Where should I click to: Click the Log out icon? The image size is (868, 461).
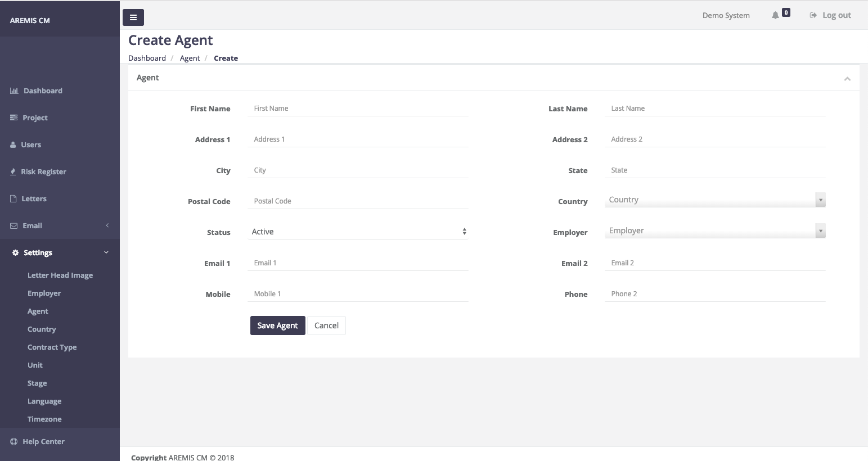[813, 15]
